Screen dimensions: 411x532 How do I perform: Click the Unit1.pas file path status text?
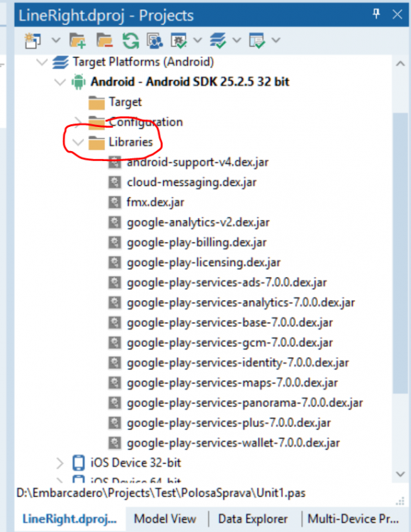(x=161, y=493)
